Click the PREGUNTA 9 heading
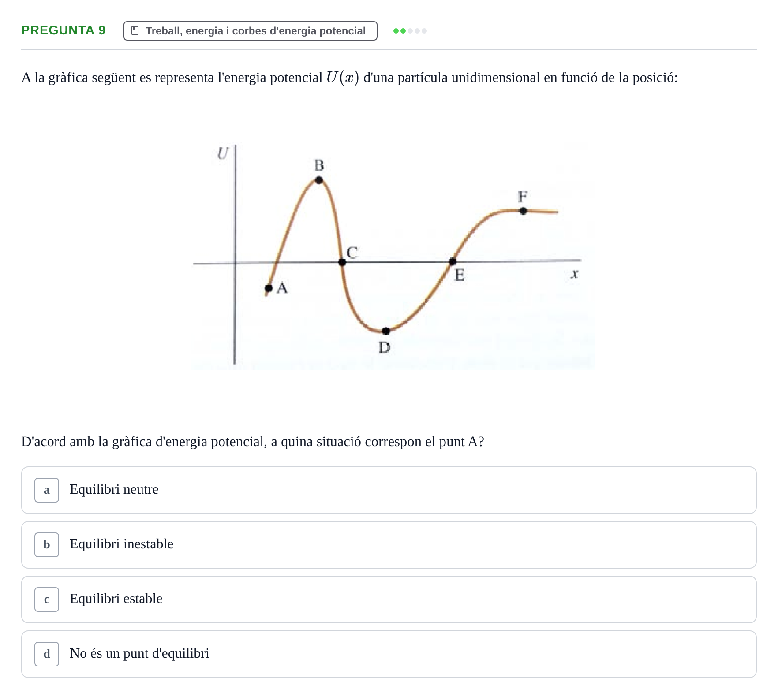The height and width of the screenshot is (700, 778). coord(64,30)
